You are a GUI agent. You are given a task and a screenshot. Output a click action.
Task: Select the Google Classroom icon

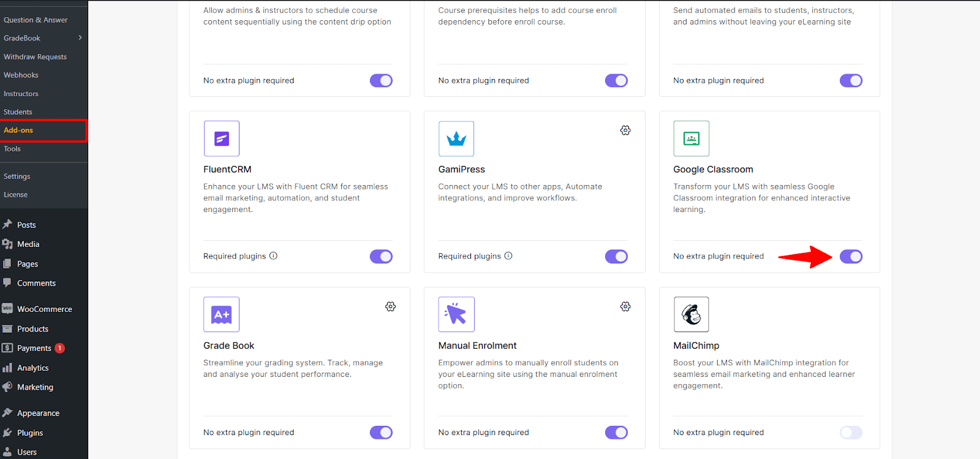pyautogui.click(x=691, y=138)
